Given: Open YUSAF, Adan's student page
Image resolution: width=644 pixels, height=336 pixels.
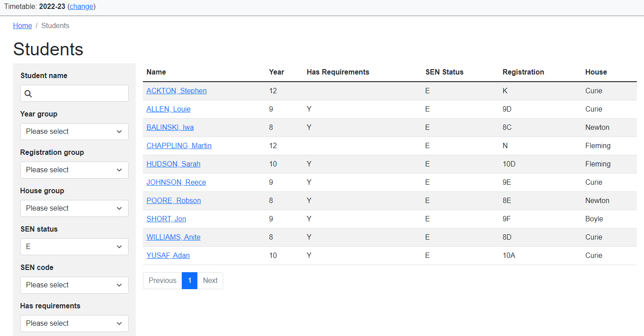Looking at the screenshot, I should [168, 256].
